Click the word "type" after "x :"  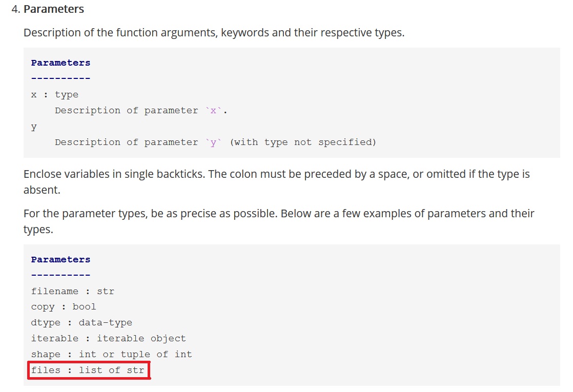[x=67, y=94]
